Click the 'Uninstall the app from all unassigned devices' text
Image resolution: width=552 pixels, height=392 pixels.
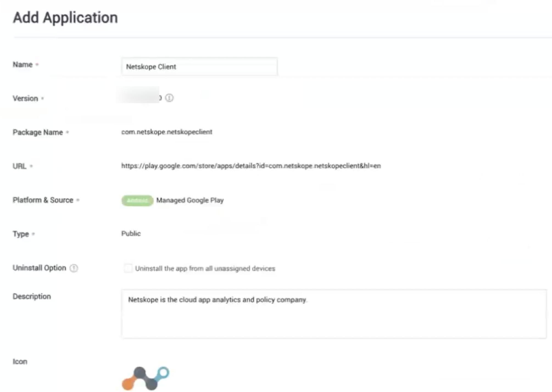(x=205, y=268)
